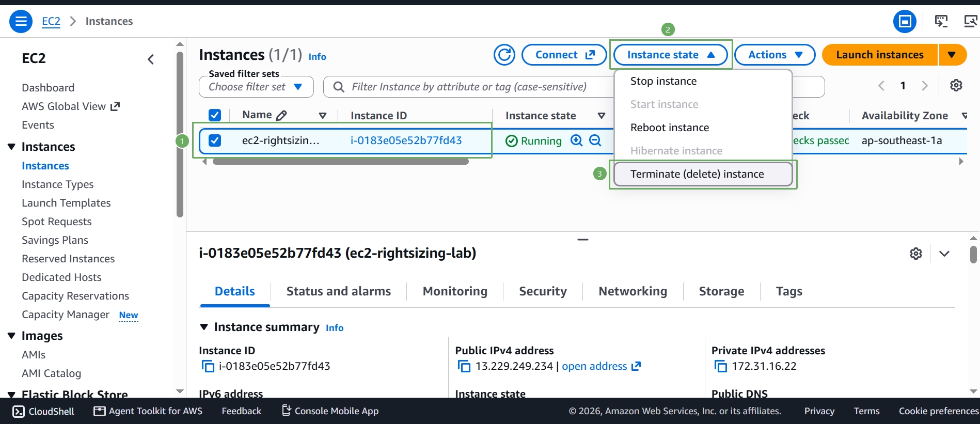The image size is (980, 424).
Task: Switch to the Monitoring tab
Action: (x=455, y=291)
